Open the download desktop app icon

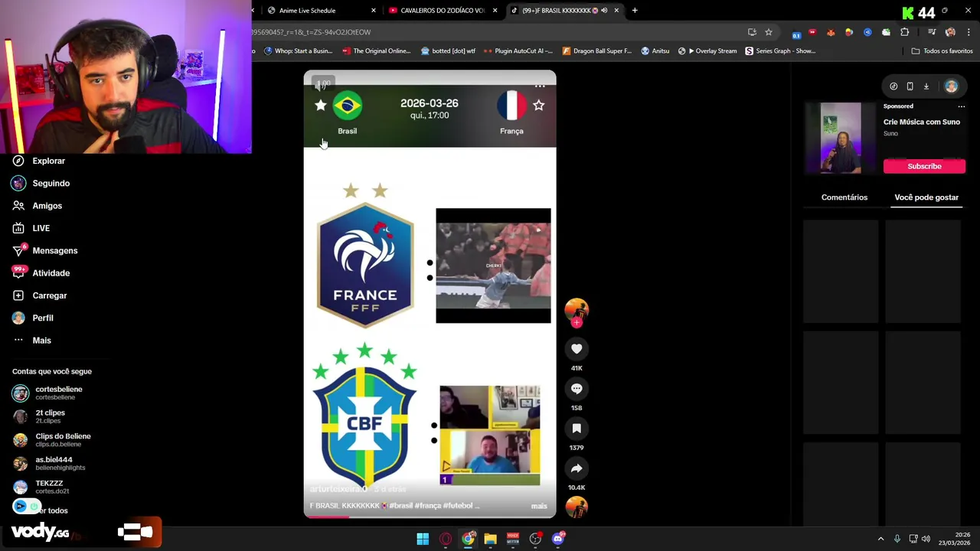point(926,86)
